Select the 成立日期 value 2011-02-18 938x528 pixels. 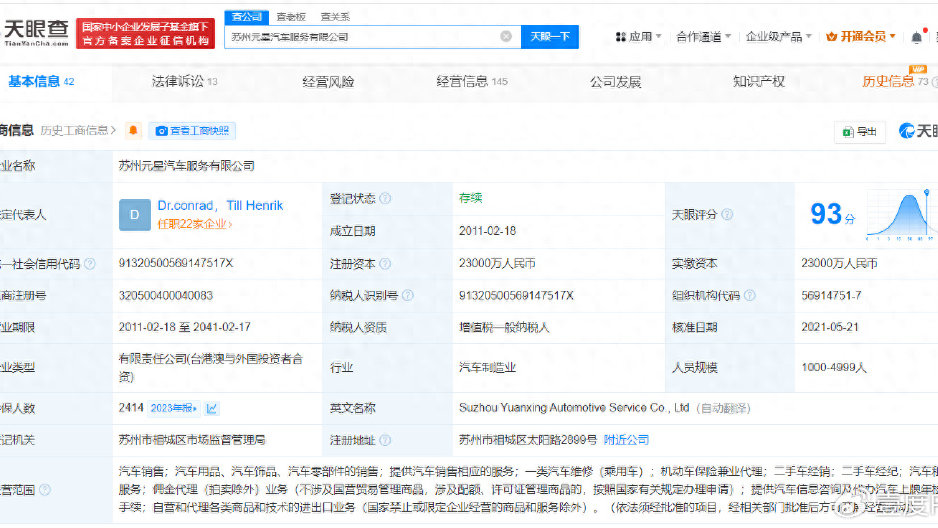click(x=487, y=231)
